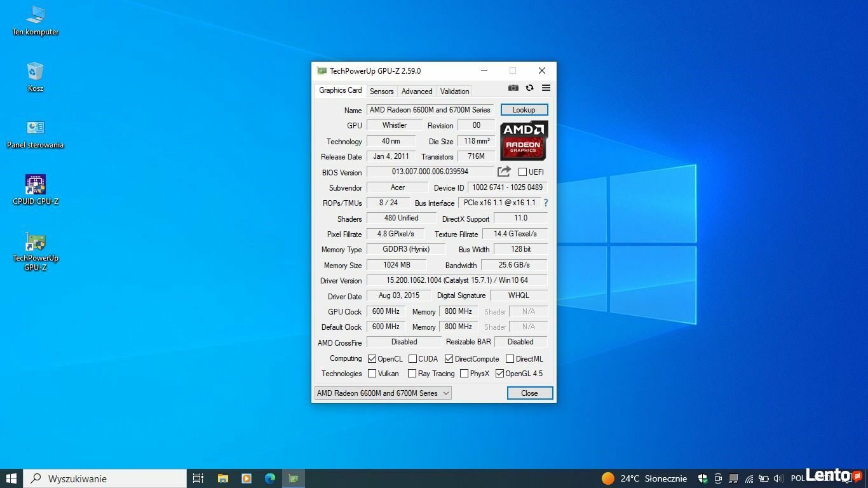Viewport: 868px width, 488px height.
Task: Click the BIOS Version value field
Action: pyautogui.click(x=430, y=172)
